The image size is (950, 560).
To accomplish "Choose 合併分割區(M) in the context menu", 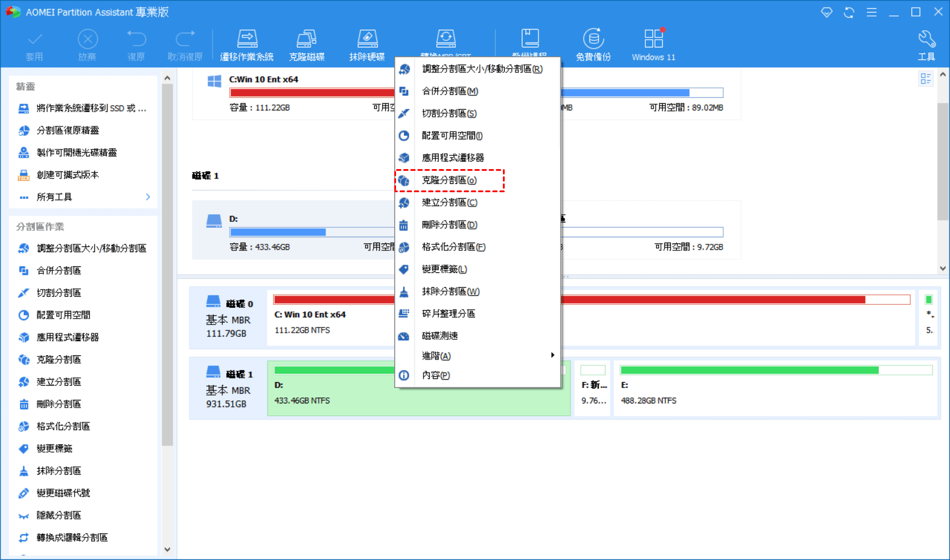I will [x=478, y=91].
